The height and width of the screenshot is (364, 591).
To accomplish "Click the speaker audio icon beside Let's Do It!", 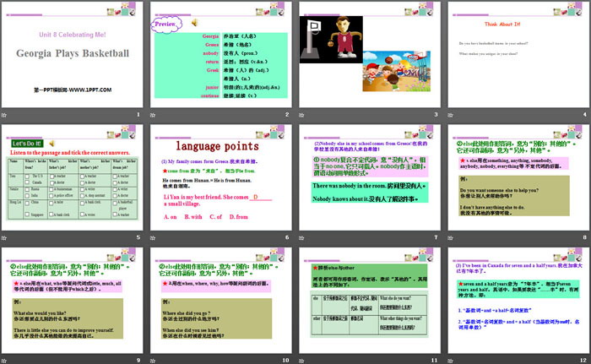I will [x=52, y=144].
